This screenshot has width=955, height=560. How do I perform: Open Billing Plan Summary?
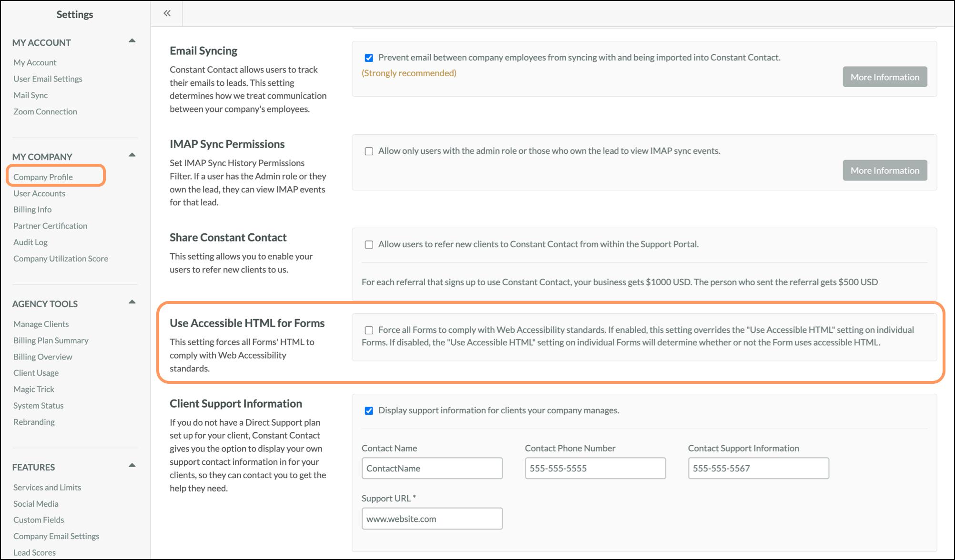point(51,340)
